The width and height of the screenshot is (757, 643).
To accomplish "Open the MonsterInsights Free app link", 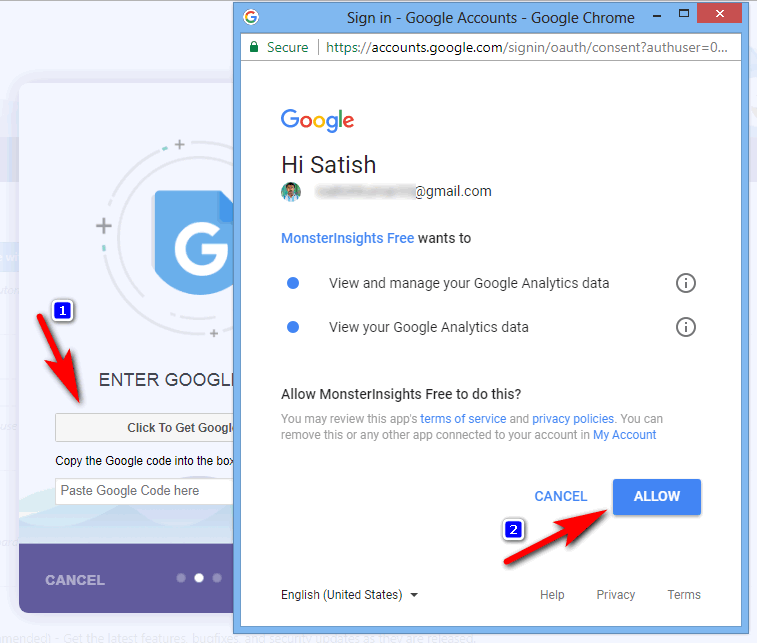I will (348, 238).
